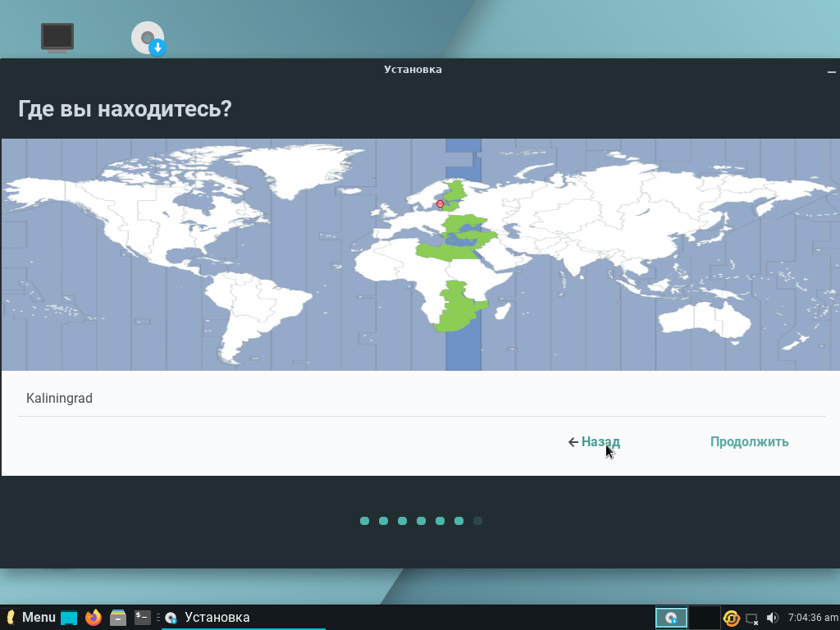
Task: Click the heading Где вы находитесь?
Action: (125, 109)
